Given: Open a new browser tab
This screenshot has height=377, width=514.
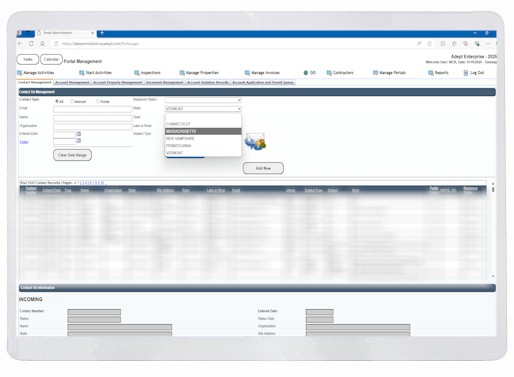Looking at the screenshot, I should pyautogui.click(x=102, y=33).
